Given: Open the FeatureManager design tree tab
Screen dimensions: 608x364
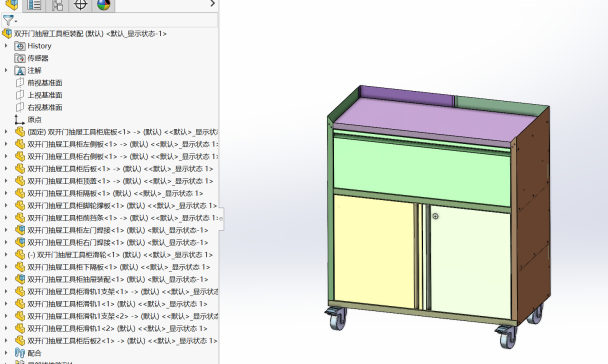Looking at the screenshot, I should 12,5.
